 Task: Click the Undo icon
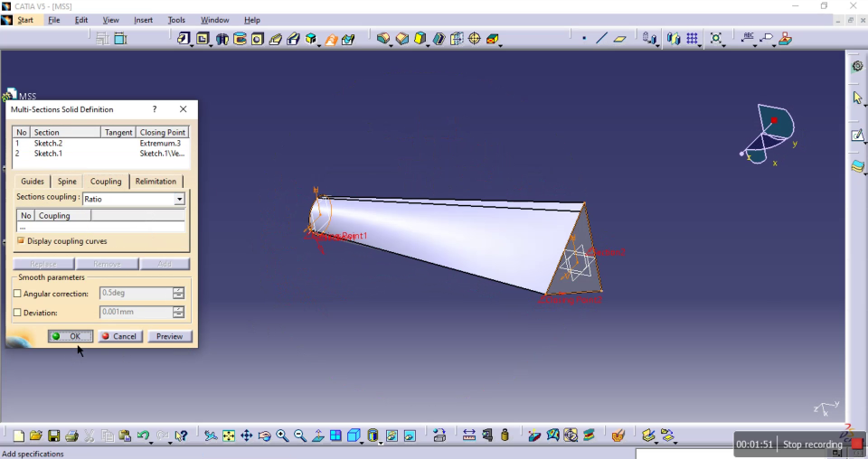(142, 436)
